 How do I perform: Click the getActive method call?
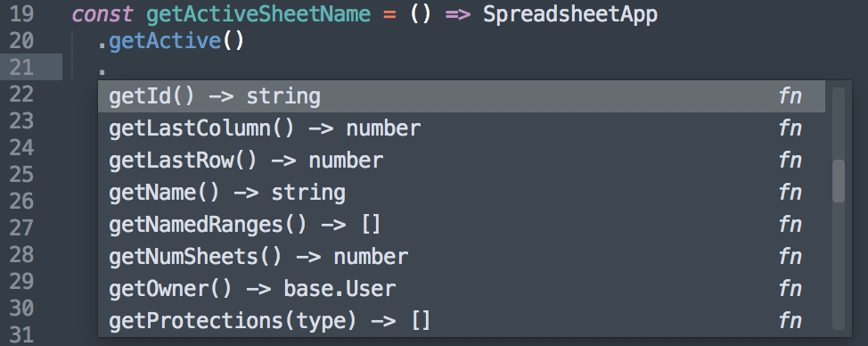[165, 41]
